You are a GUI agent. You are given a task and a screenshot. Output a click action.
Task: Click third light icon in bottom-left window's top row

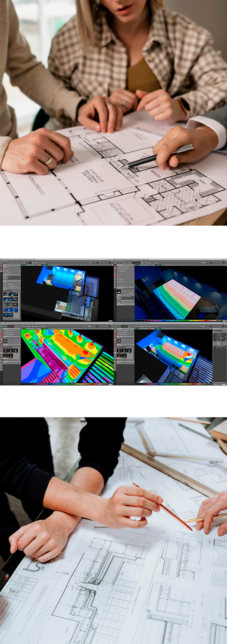tap(16, 351)
